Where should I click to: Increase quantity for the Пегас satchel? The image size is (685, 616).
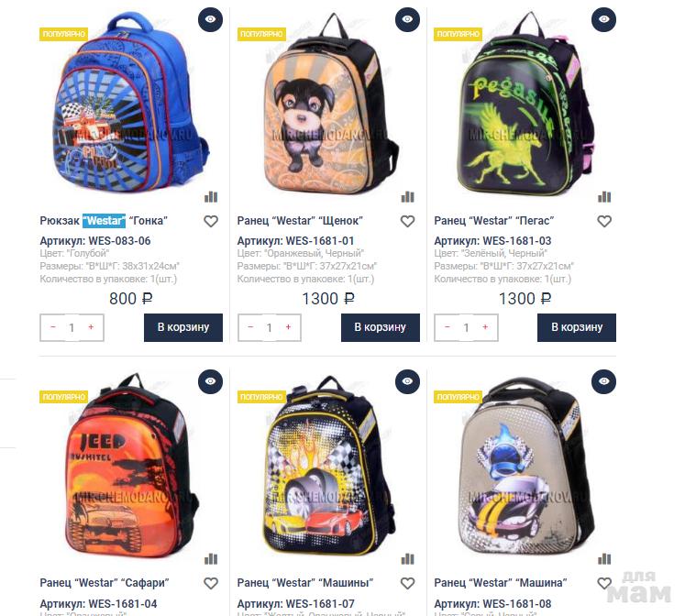click(485, 327)
